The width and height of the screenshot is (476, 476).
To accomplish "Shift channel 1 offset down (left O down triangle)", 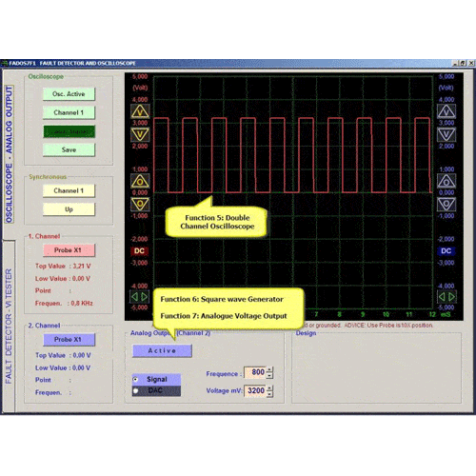I will coord(140,204).
